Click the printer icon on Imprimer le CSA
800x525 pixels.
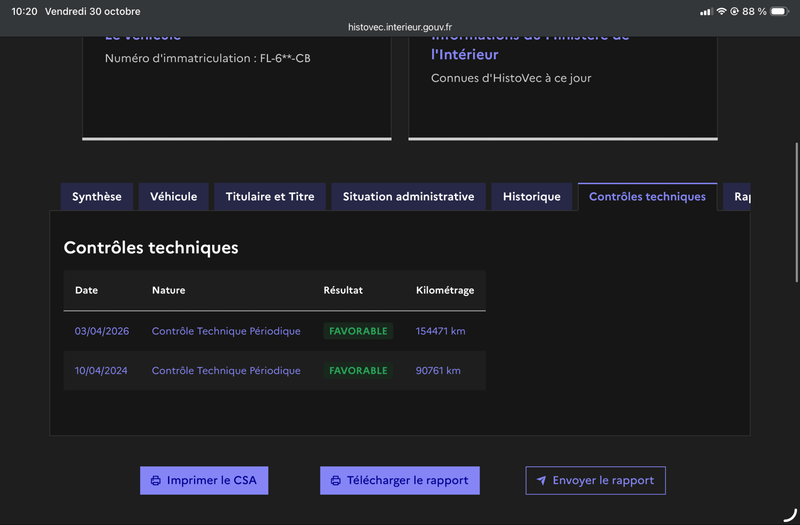tap(156, 481)
